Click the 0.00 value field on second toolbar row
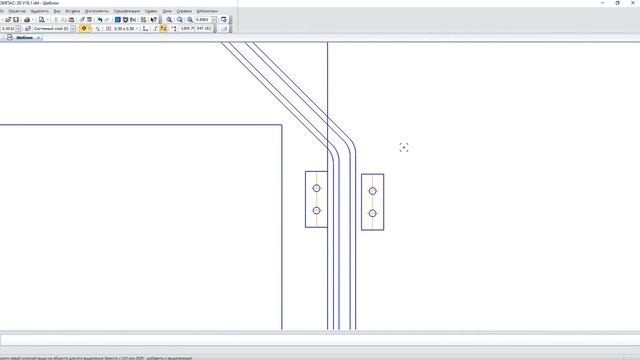 click(8, 29)
